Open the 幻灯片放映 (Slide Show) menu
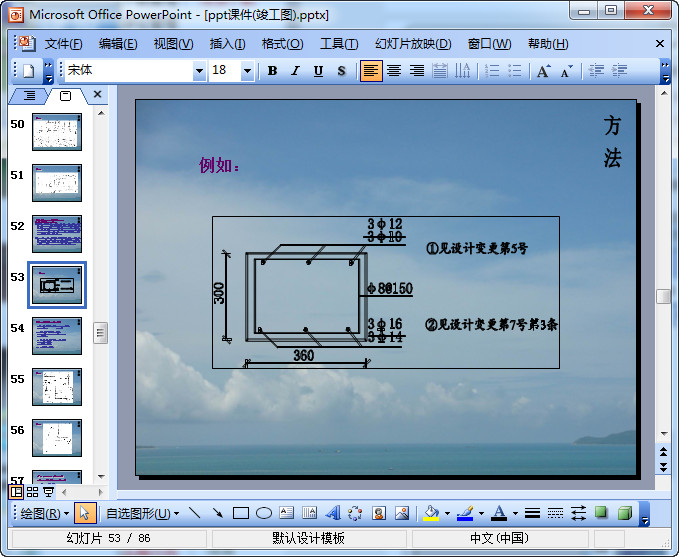679x557 pixels. (x=412, y=44)
